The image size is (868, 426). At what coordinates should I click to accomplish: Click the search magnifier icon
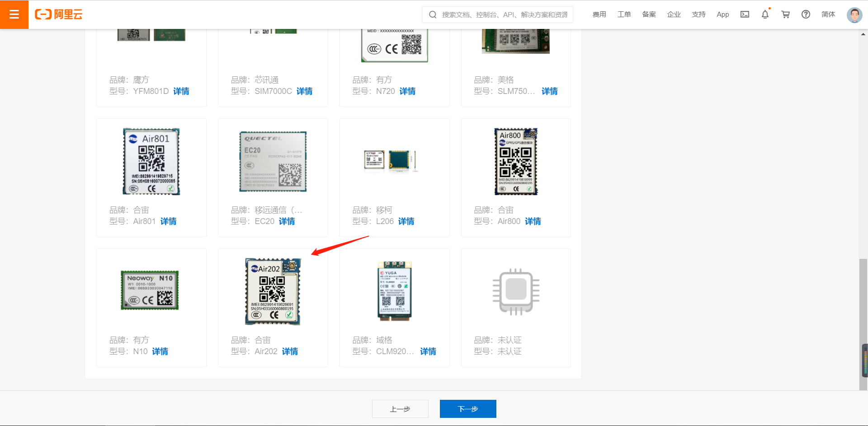(x=432, y=14)
